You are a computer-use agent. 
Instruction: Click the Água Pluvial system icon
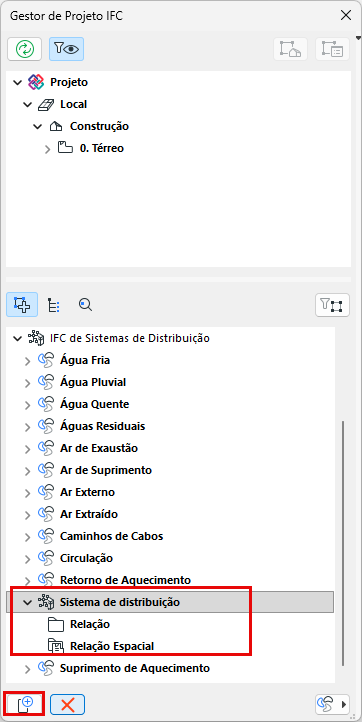(47, 382)
